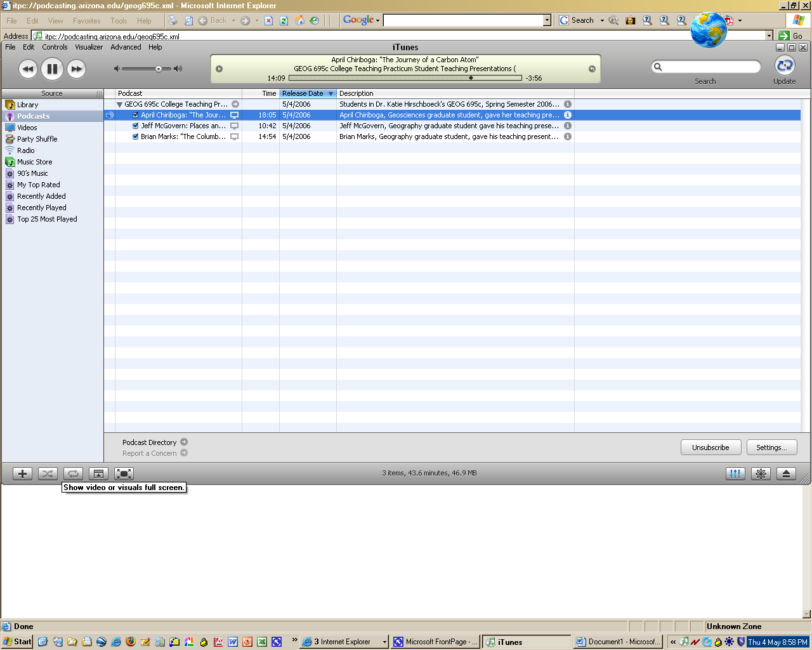Switch to Microsoft FrontPage in taskbar
The image size is (812, 650).
[435, 642]
